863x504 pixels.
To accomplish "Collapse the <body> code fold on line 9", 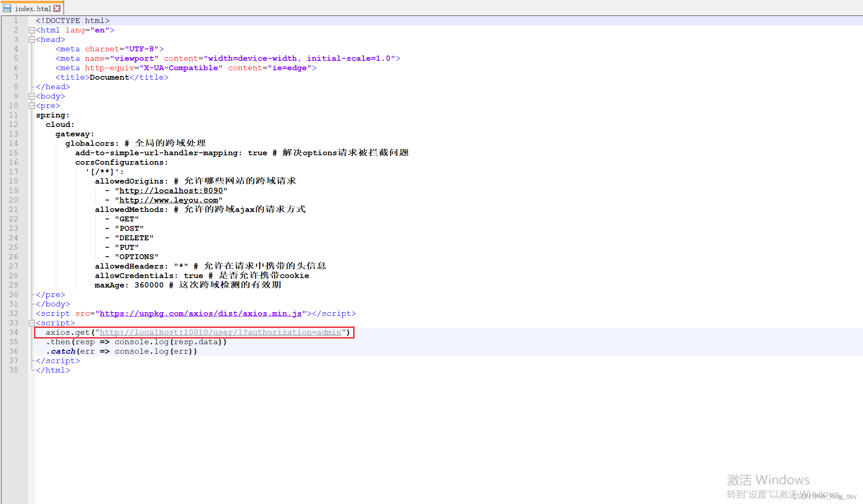I will [x=32, y=96].
